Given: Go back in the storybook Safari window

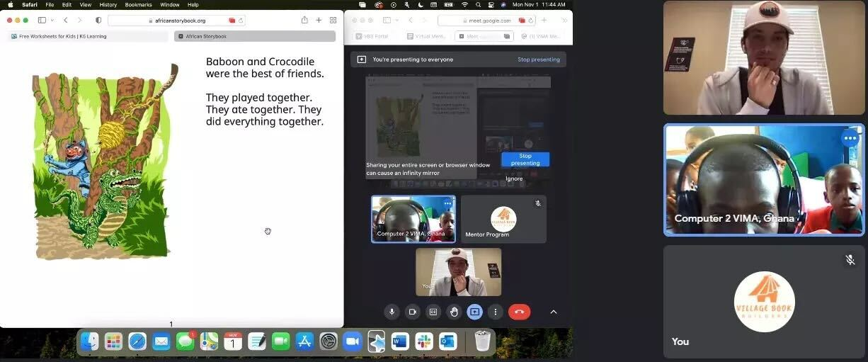Looking at the screenshot, I should [66, 21].
